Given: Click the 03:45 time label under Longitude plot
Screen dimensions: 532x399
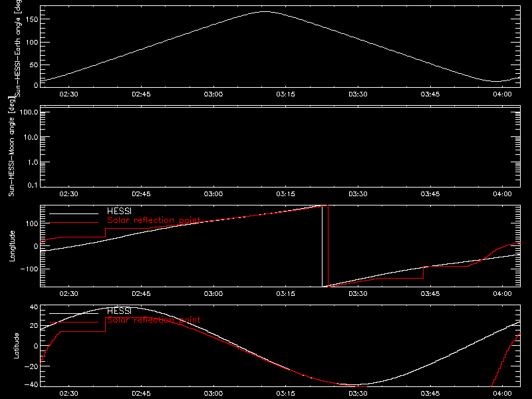Looking at the screenshot, I should [x=430, y=294].
